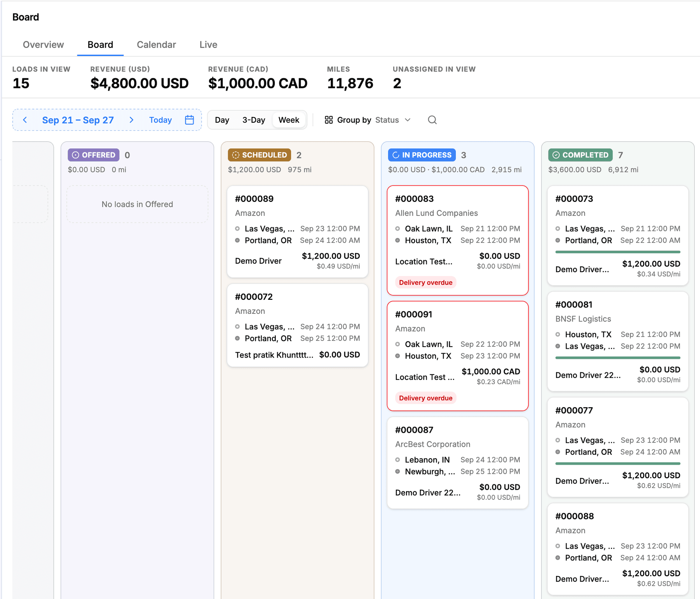This screenshot has height=599, width=700.
Task: Click $1,000.00 CAD amount on load #000091
Action: [491, 372]
